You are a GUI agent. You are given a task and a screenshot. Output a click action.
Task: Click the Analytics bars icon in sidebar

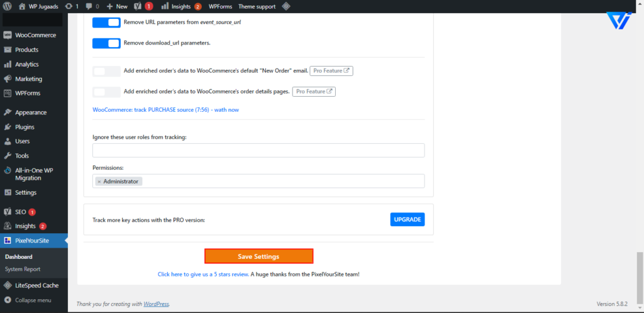point(8,64)
